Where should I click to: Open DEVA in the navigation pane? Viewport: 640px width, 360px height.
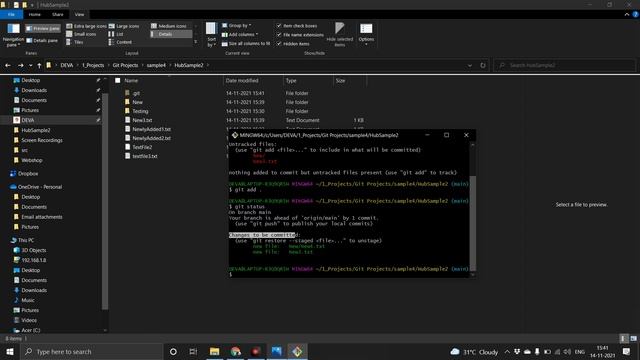click(x=28, y=120)
